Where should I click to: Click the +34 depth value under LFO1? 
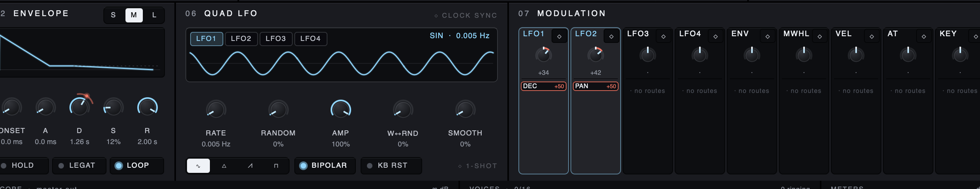[543, 73]
